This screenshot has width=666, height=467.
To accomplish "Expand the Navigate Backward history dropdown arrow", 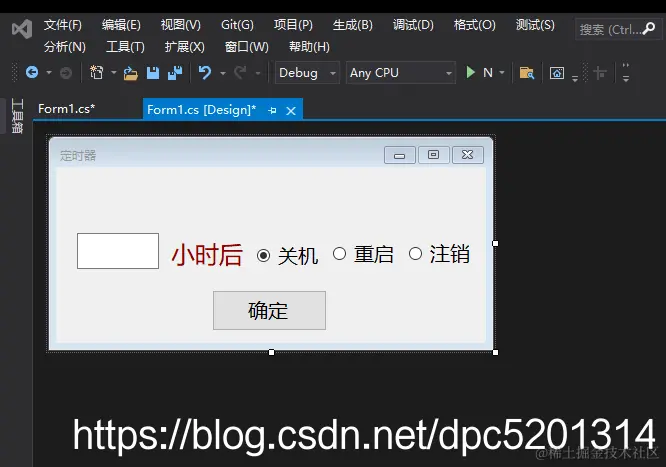I will (x=49, y=73).
